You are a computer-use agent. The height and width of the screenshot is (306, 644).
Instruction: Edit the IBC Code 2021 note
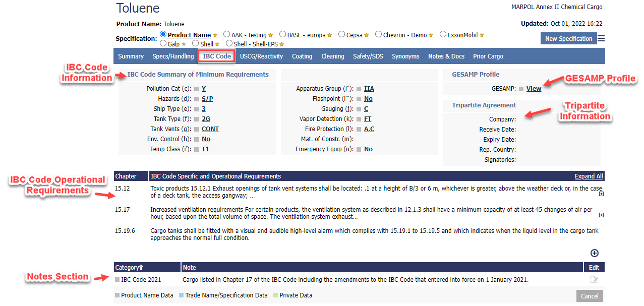594,280
